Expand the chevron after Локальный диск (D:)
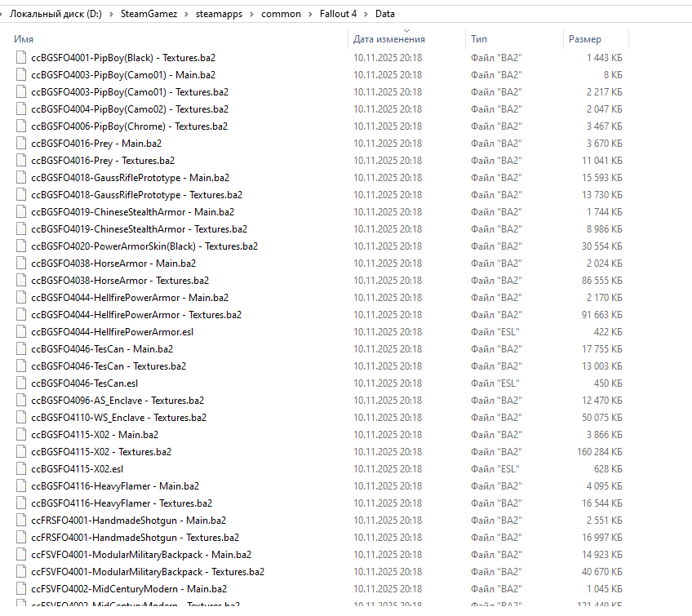 tap(111, 14)
